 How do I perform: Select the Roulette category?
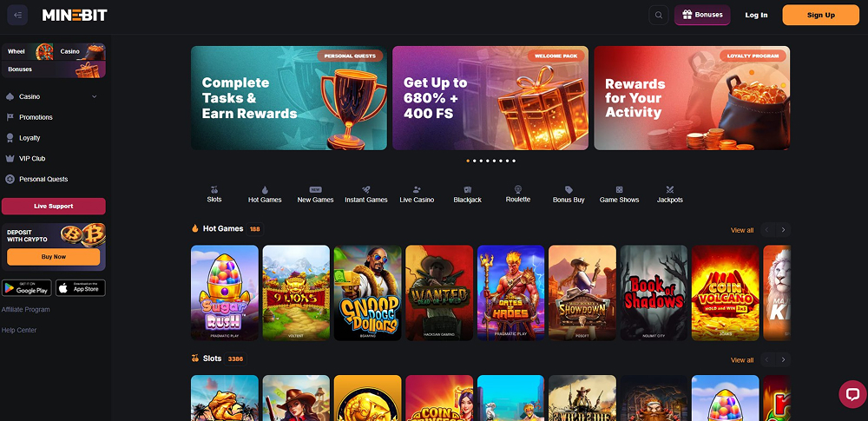518,194
